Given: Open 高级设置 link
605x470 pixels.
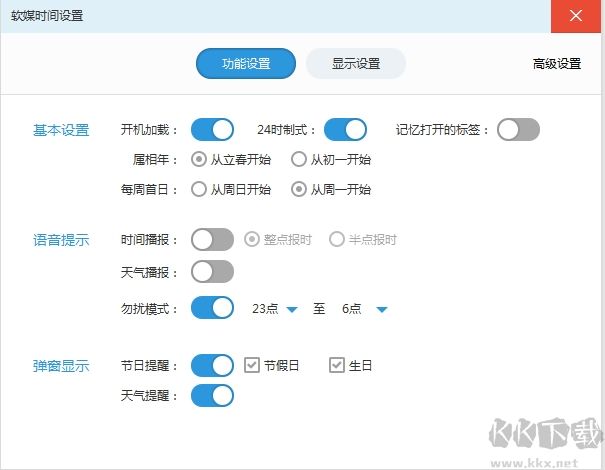Looking at the screenshot, I should pyautogui.click(x=557, y=63).
